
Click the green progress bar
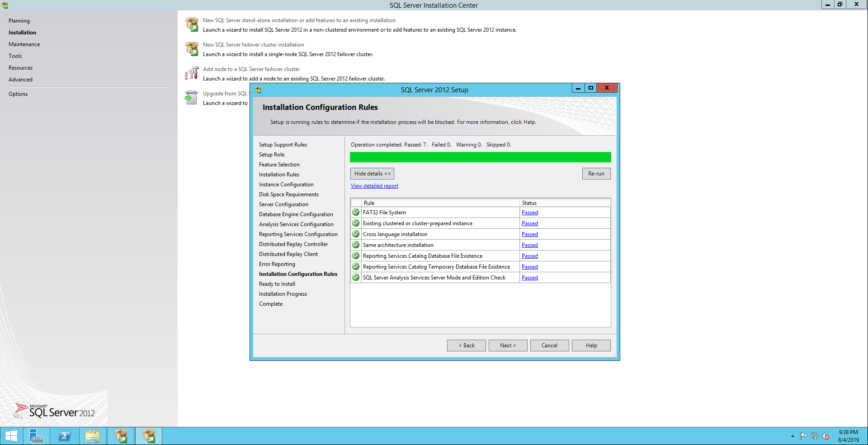tap(480, 157)
